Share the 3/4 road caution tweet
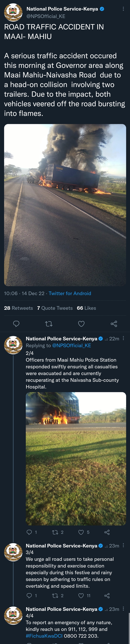This screenshot has width=130, height=644. (107, 595)
